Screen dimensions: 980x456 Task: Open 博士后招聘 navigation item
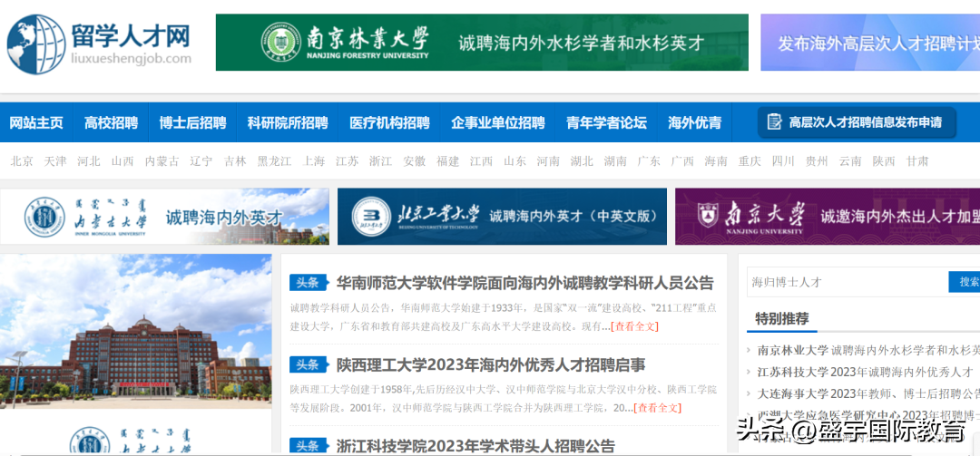click(x=192, y=122)
